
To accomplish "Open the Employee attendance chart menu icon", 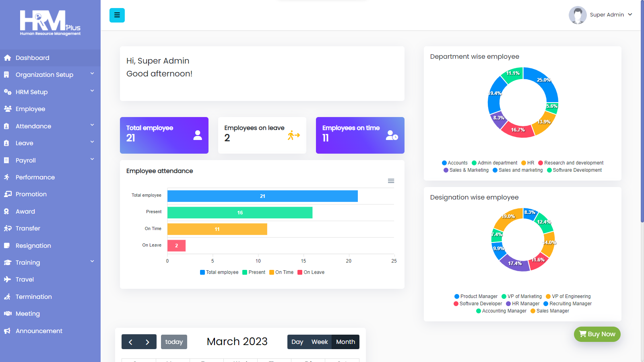I will click(x=391, y=181).
